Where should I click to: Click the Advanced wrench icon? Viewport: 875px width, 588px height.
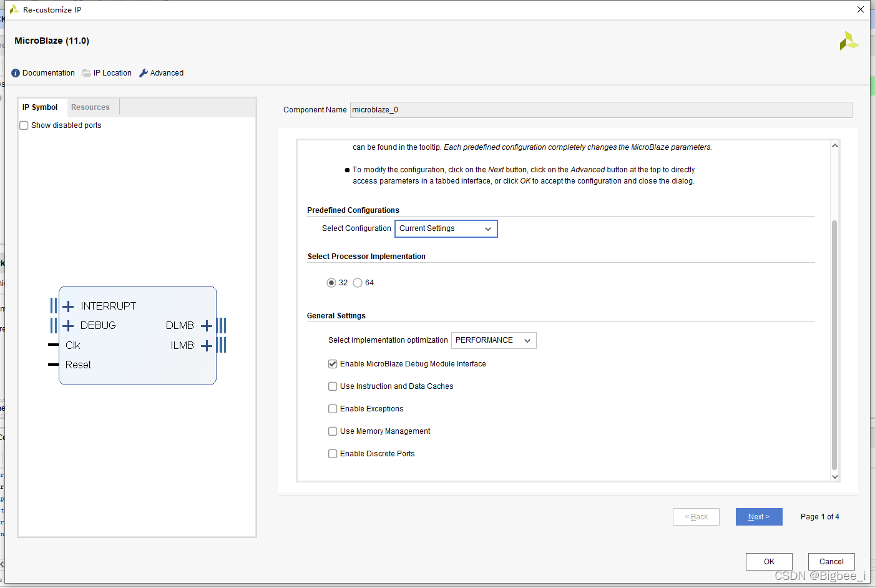click(144, 73)
